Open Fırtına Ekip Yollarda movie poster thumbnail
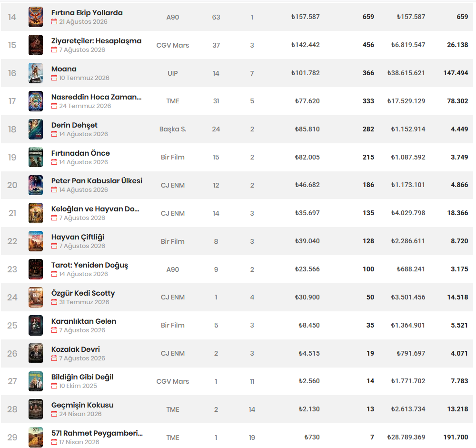 point(36,17)
